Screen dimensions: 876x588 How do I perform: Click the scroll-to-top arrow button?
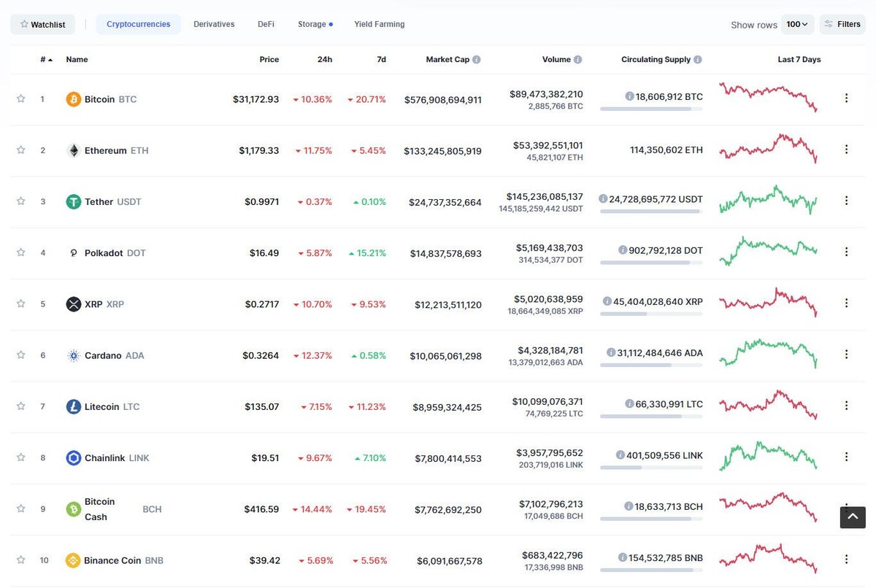coord(852,517)
